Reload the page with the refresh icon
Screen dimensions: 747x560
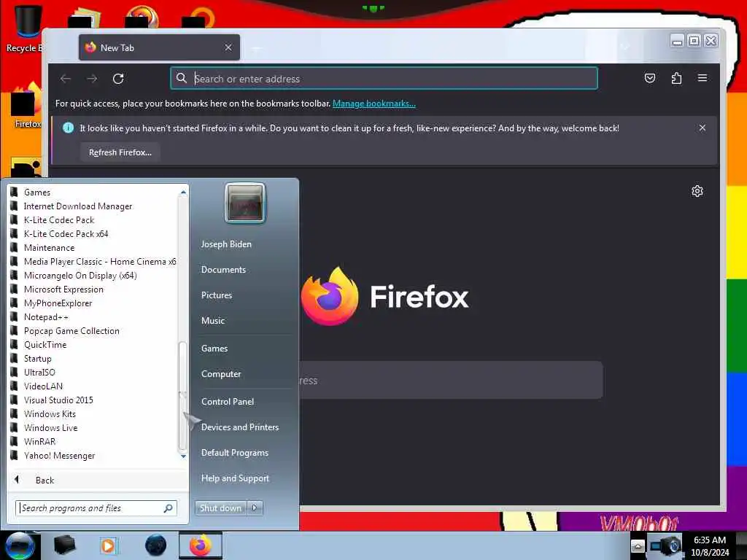coord(118,79)
